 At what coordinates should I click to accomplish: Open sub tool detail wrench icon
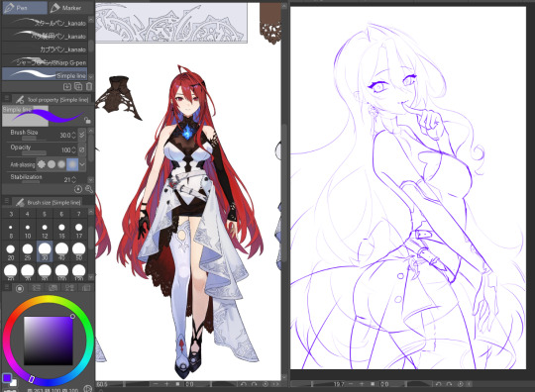[x=89, y=189]
